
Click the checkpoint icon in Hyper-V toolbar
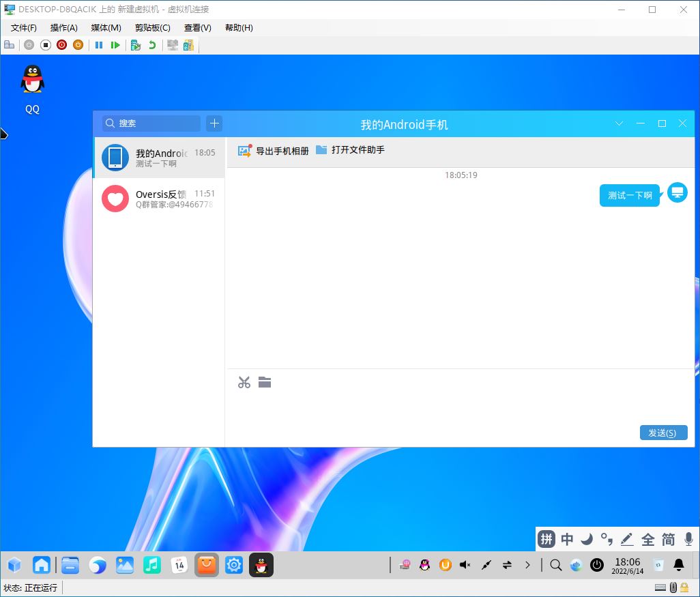[136, 44]
